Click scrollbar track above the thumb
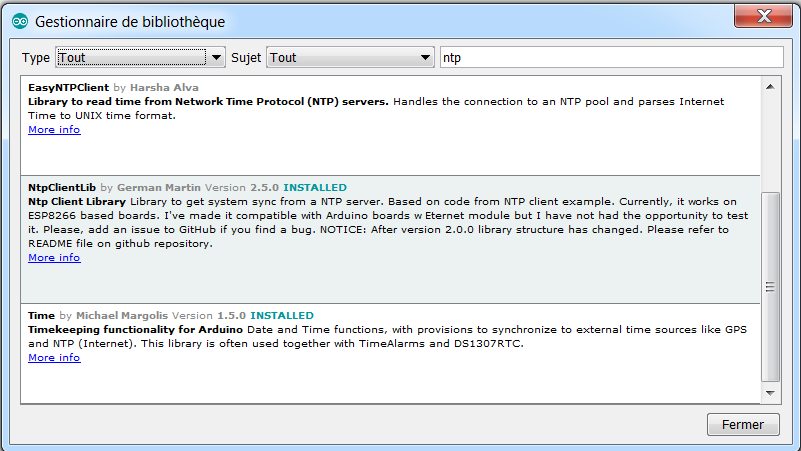The image size is (801, 451). click(770, 140)
